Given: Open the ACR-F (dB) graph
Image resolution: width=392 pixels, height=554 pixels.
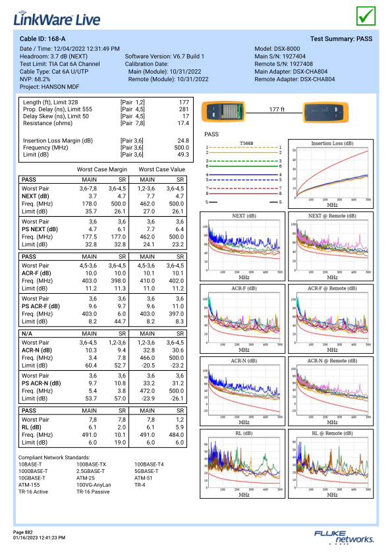Looking at the screenshot, I should point(242,319).
